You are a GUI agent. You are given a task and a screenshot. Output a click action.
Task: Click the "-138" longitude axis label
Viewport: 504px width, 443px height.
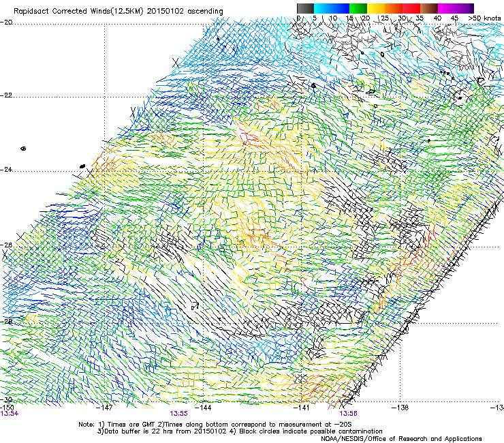400,408
